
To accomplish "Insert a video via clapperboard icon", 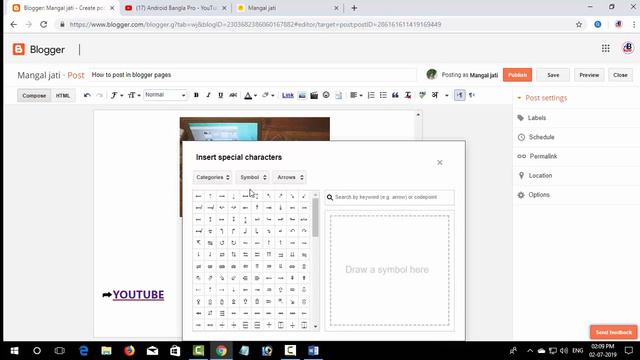I will 314,95.
